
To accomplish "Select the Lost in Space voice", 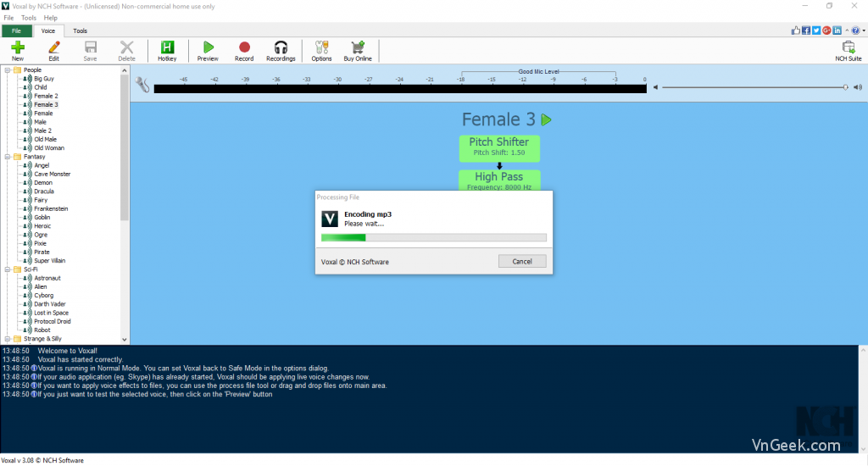I will click(51, 313).
